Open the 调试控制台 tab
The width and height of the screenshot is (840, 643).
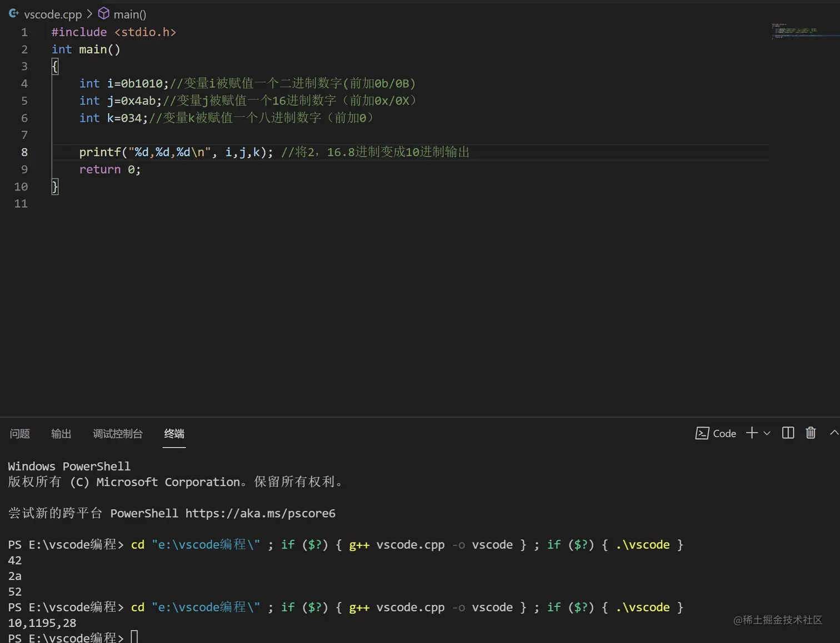[118, 434]
